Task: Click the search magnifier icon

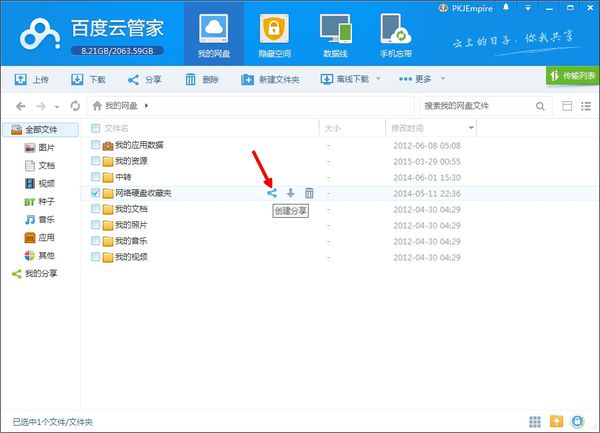Action: point(540,106)
